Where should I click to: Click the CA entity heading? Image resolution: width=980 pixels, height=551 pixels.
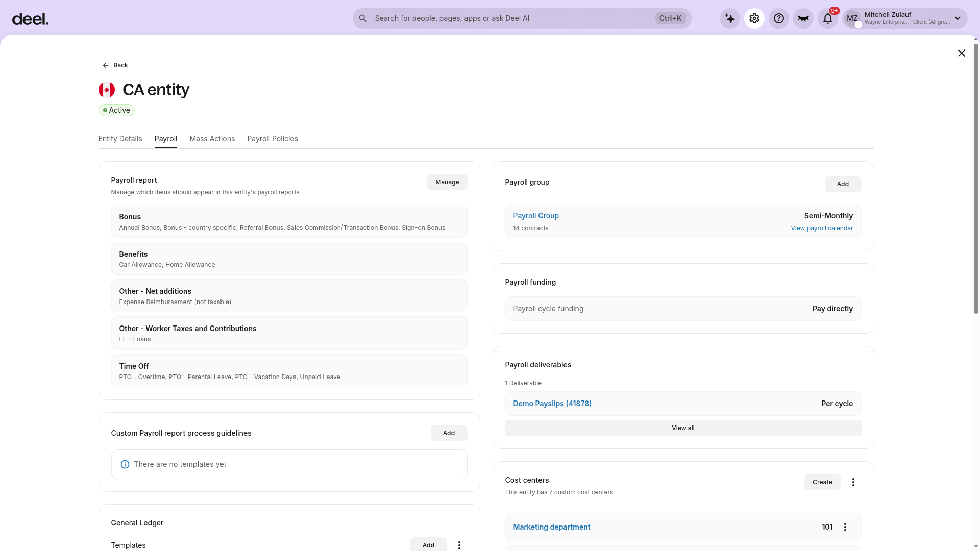pos(156,90)
